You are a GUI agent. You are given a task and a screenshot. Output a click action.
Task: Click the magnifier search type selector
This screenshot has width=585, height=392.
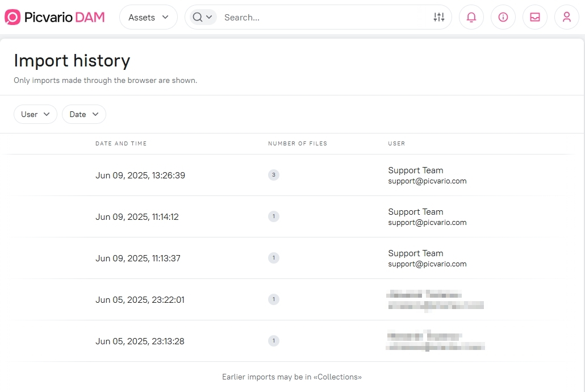click(202, 17)
